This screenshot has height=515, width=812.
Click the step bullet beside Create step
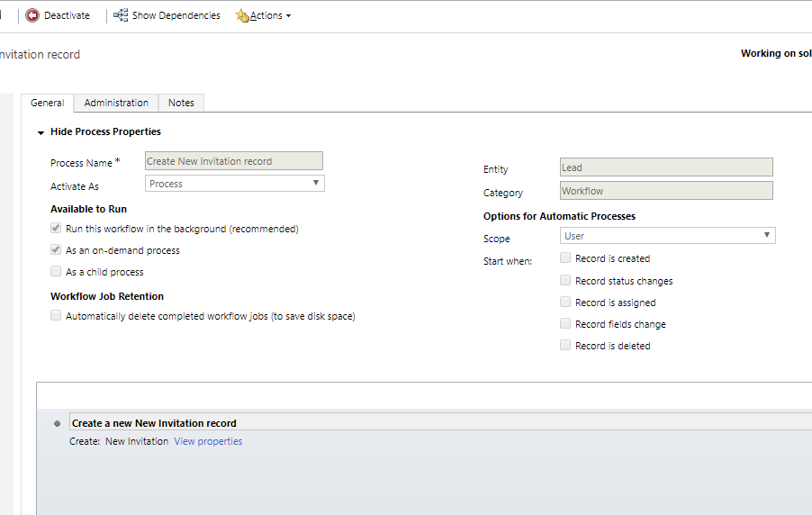(x=58, y=423)
